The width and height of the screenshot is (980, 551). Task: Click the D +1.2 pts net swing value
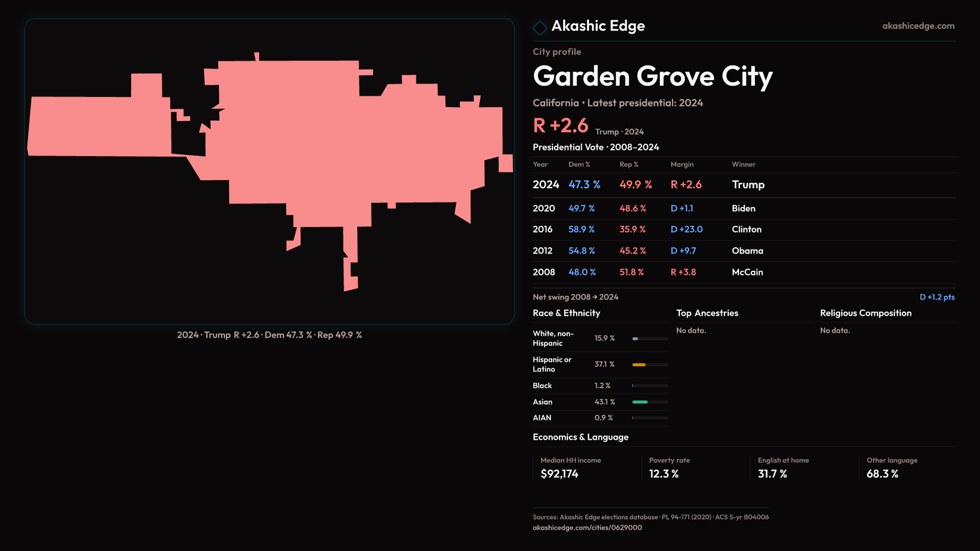pyautogui.click(x=937, y=297)
